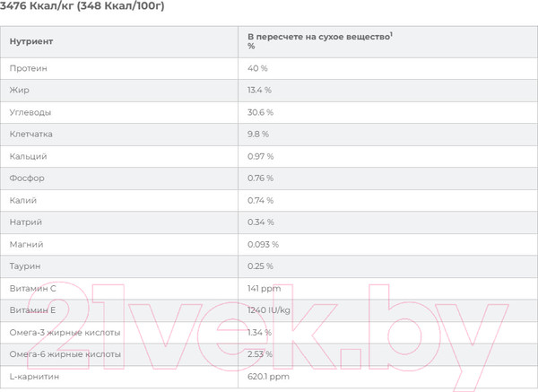Image resolution: width=538 pixels, height=392 pixels.
Task: Click the 0.34 % sodium value
Action: coord(261,222)
